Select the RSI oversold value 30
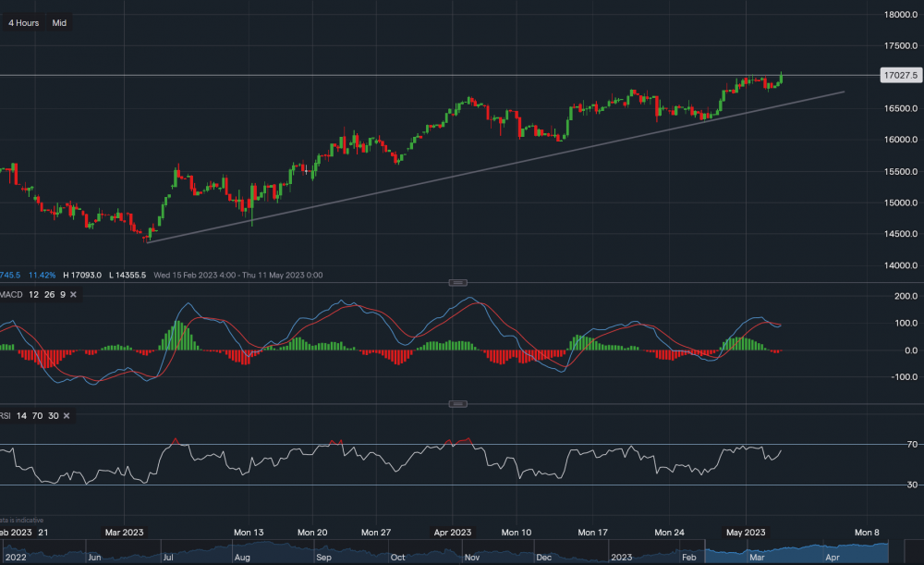 point(51,416)
